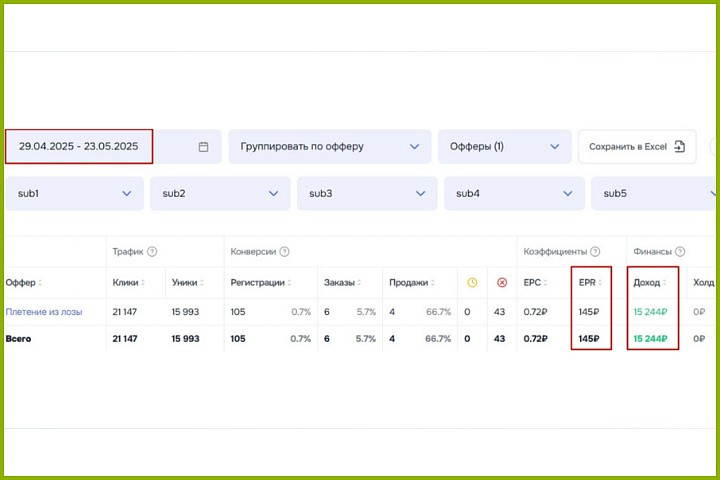Click the date range field 29.04.2025 - 23.05.2025
720x480 pixels.
click(79, 146)
